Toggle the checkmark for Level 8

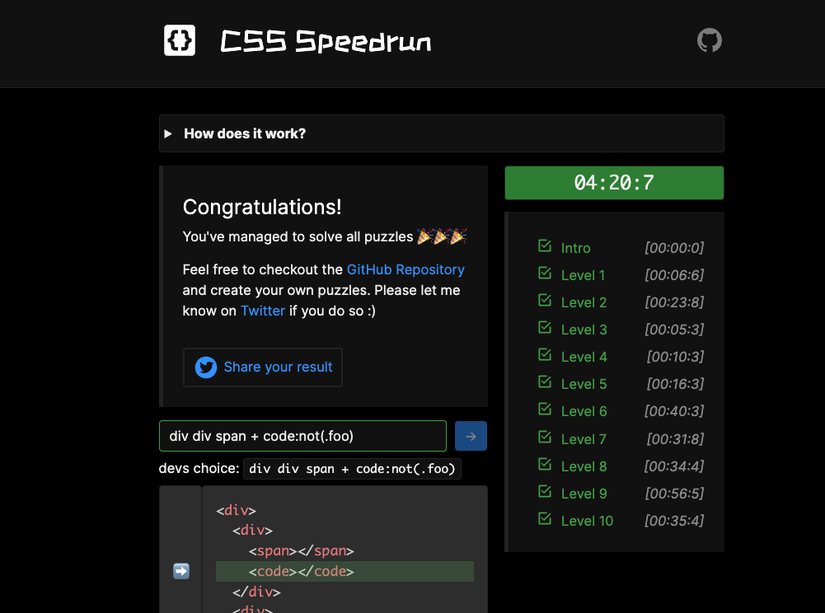tap(544, 465)
